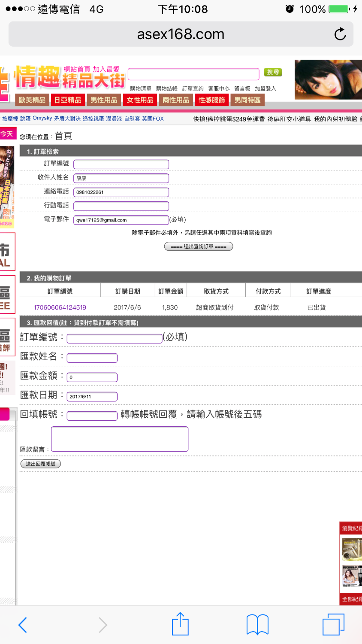Tap the Safari reload page icon

pyautogui.click(x=340, y=34)
